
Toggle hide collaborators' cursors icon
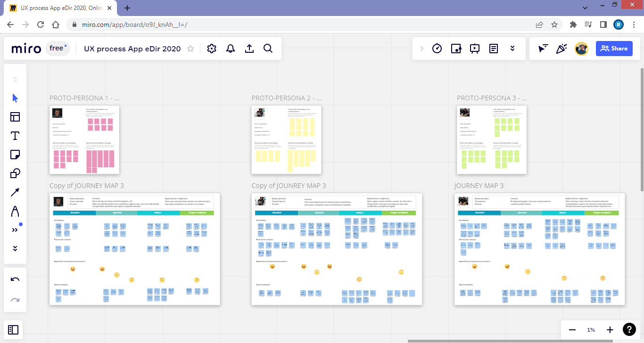[543, 49]
